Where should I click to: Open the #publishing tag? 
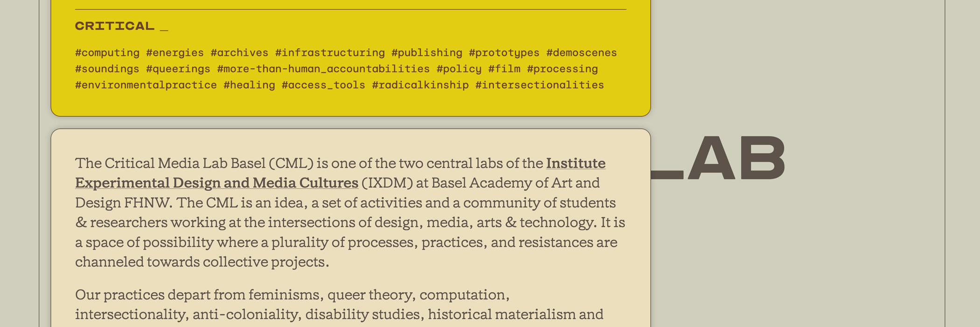click(427, 53)
